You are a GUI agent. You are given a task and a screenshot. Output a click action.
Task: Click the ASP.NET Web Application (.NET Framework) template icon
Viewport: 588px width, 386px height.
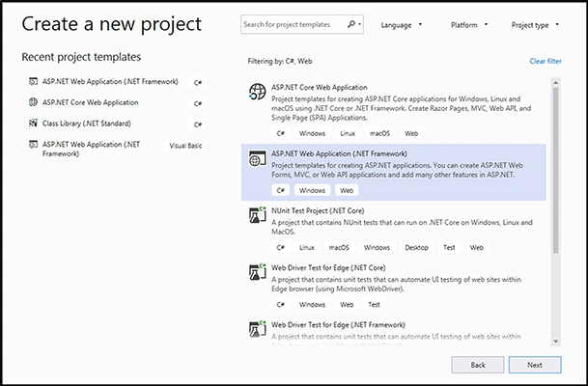257,158
